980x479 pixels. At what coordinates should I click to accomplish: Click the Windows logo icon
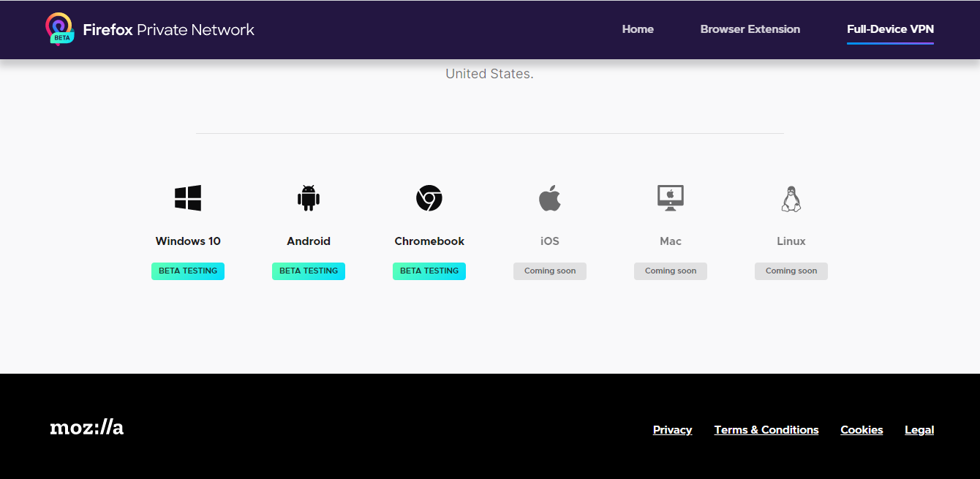188,198
